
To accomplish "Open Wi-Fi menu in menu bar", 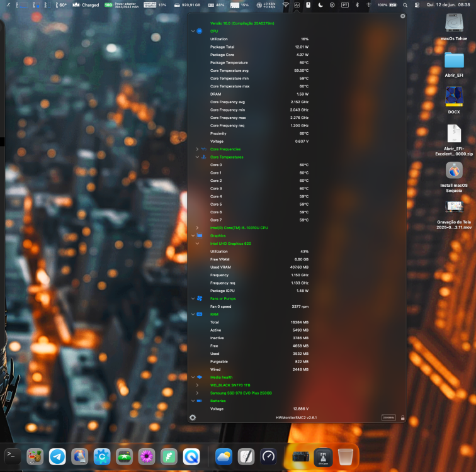I will coord(286,5).
